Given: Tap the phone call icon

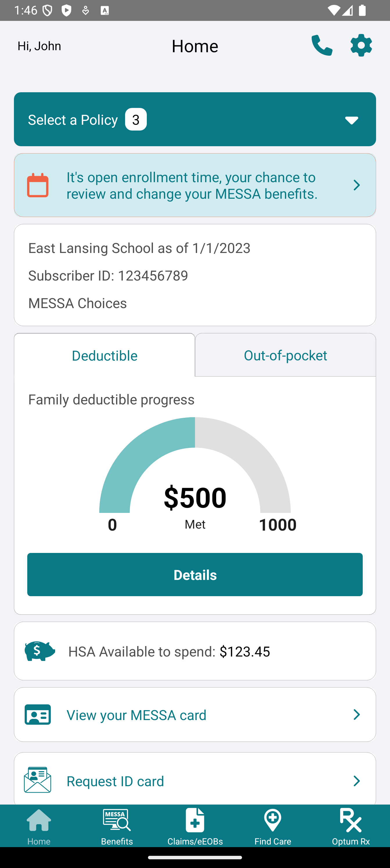Looking at the screenshot, I should tap(322, 46).
